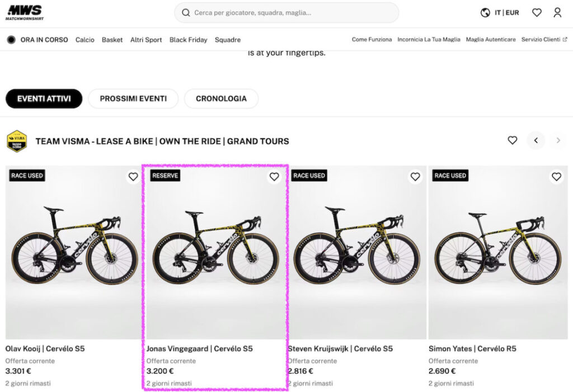Open the Black Friday menu item

point(188,40)
